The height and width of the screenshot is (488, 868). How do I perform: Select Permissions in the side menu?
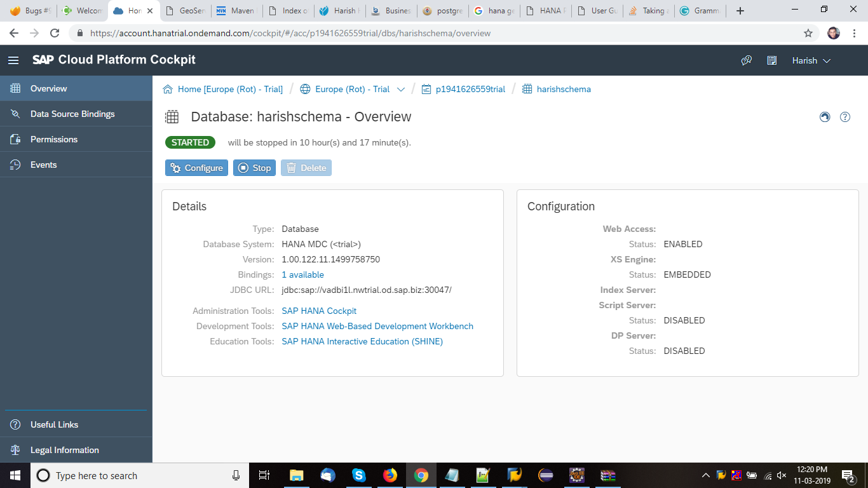coord(76,139)
